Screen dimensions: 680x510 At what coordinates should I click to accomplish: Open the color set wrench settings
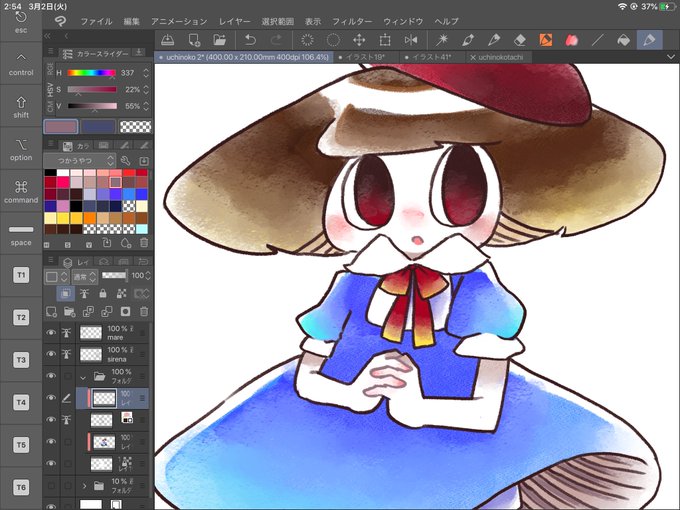(x=125, y=161)
